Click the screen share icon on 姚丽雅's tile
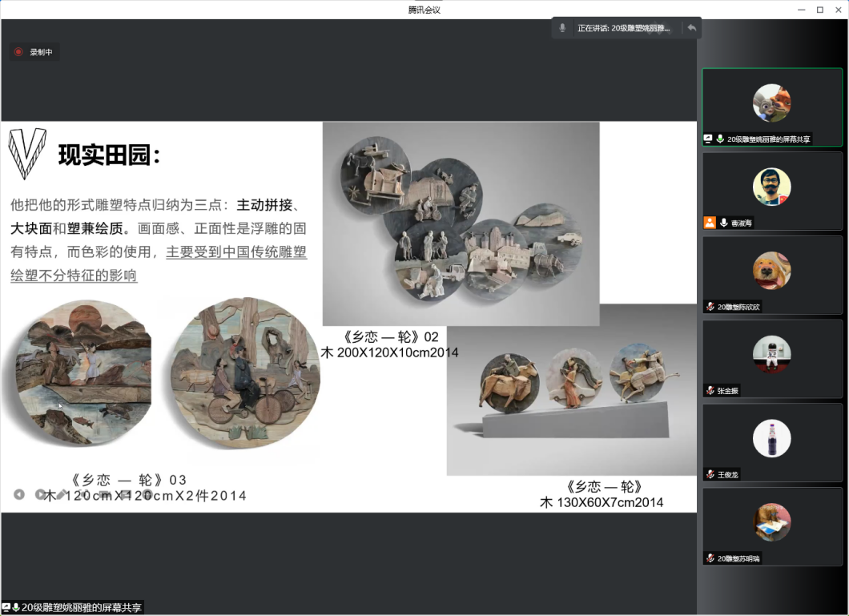This screenshot has height=616, width=849. pyautogui.click(x=708, y=139)
